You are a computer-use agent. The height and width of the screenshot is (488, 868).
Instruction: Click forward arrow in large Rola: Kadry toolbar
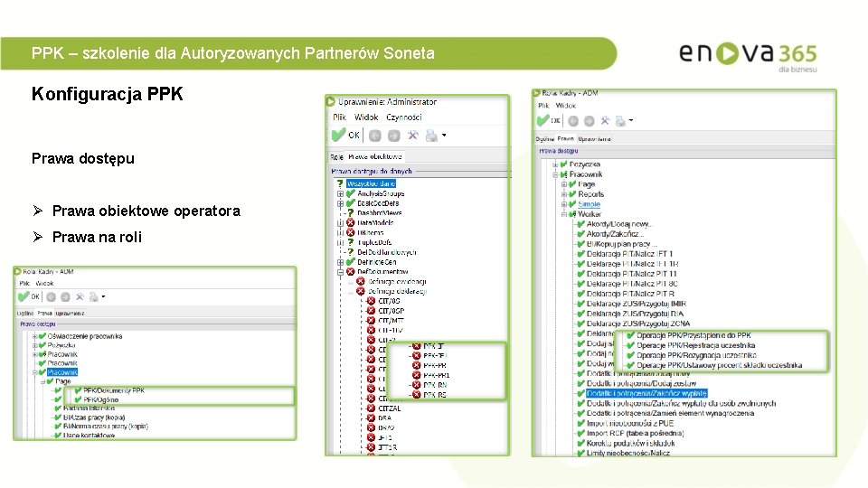tap(589, 120)
